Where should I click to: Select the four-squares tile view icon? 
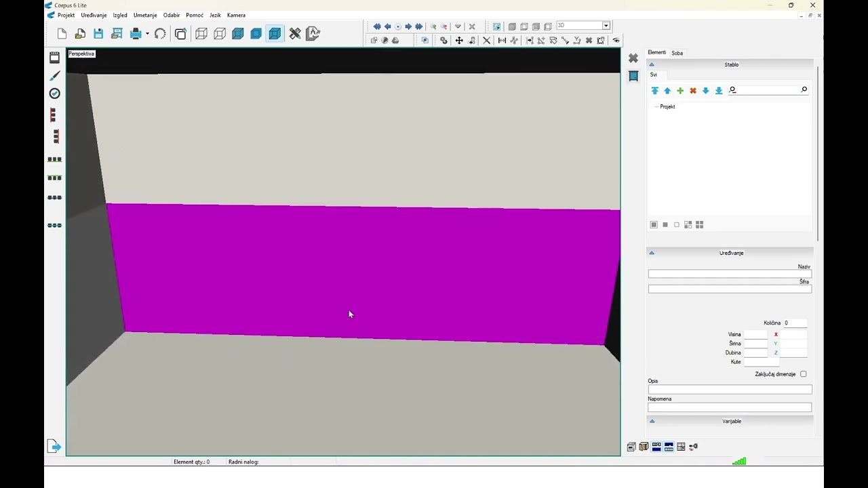coord(699,224)
